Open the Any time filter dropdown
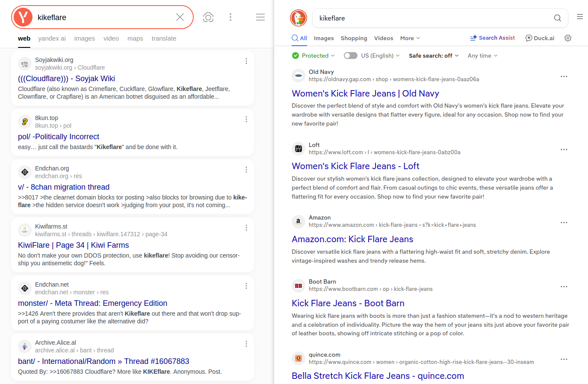 point(482,56)
